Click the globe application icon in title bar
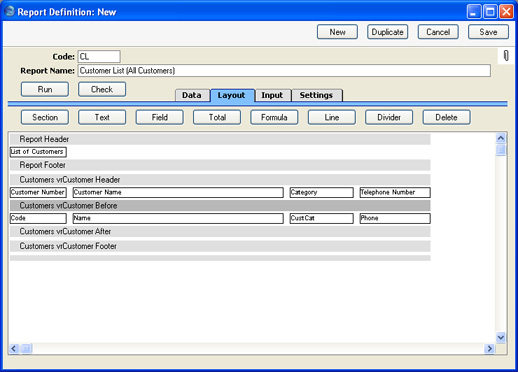 click(9, 11)
